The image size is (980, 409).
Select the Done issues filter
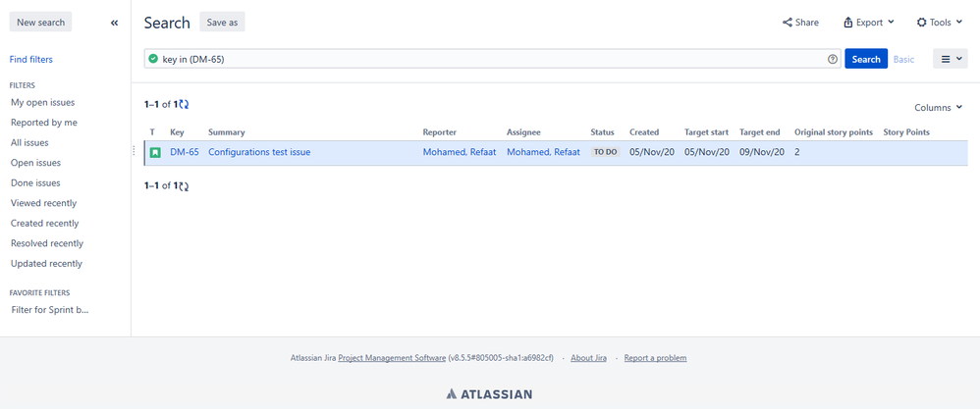tap(35, 183)
